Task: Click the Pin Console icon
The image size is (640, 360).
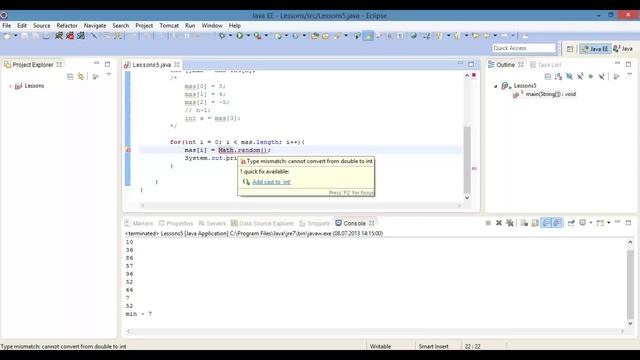Action: (x=571, y=223)
